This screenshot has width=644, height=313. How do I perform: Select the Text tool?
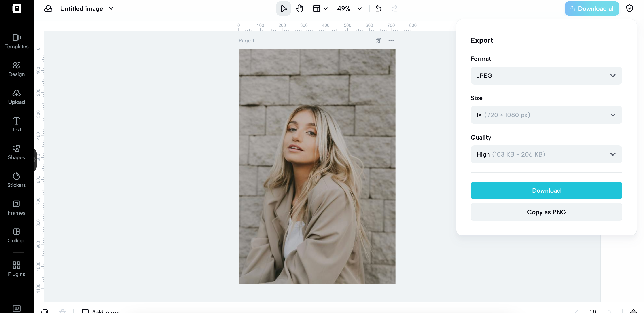click(17, 125)
